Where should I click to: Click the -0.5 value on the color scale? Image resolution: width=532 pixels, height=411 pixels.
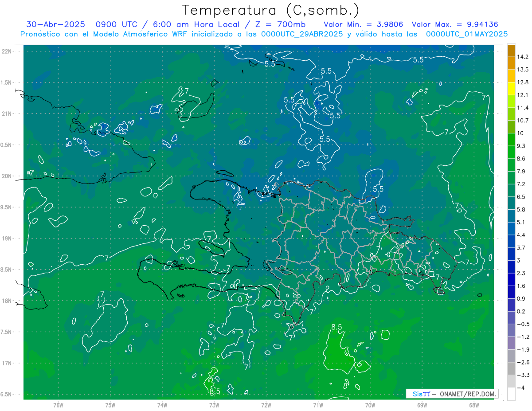point(523,324)
